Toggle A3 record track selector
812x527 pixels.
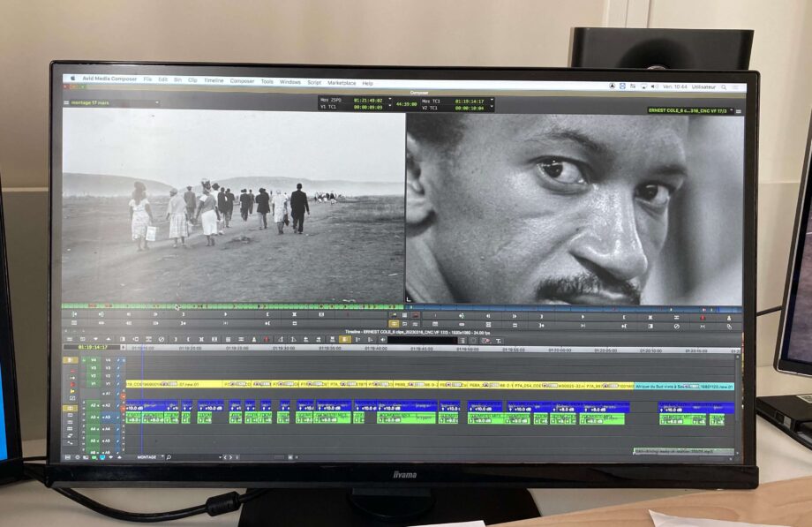[107, 417]
